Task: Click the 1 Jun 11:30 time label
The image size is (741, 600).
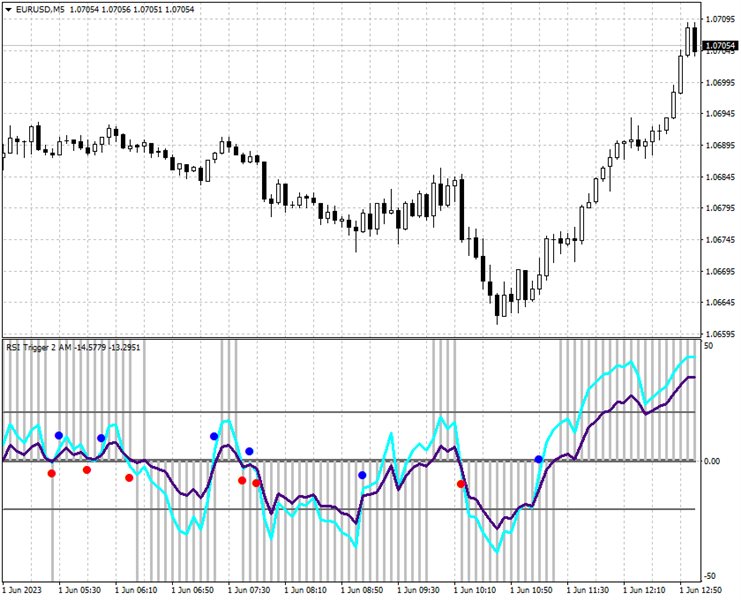Action: 588,591
